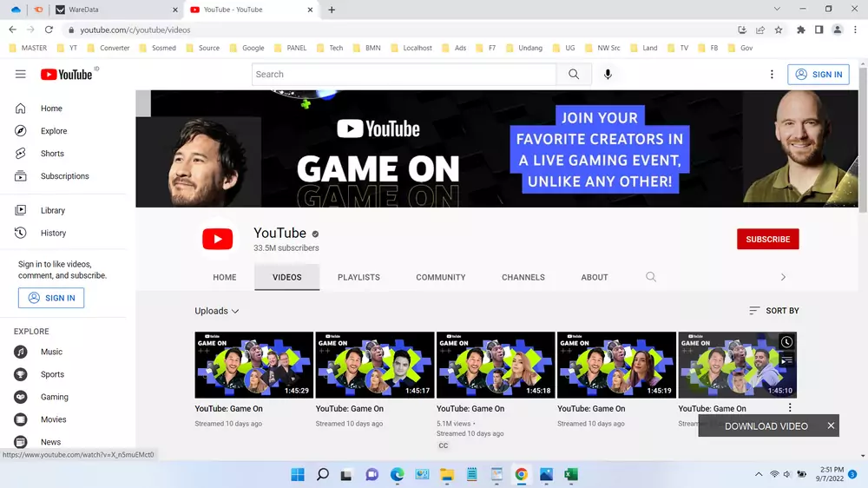Bookmark this page with star icon
This screenshot has height=488, width=868.
779,30
